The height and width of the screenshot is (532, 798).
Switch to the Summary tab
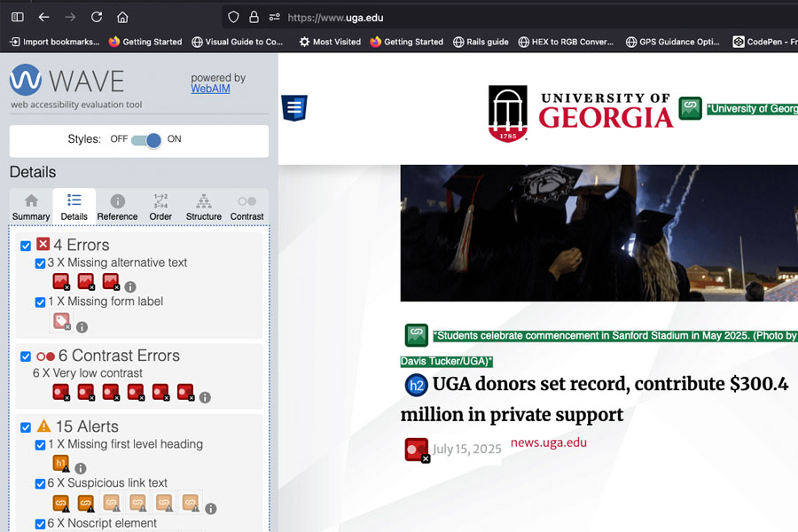coord(31,207)
